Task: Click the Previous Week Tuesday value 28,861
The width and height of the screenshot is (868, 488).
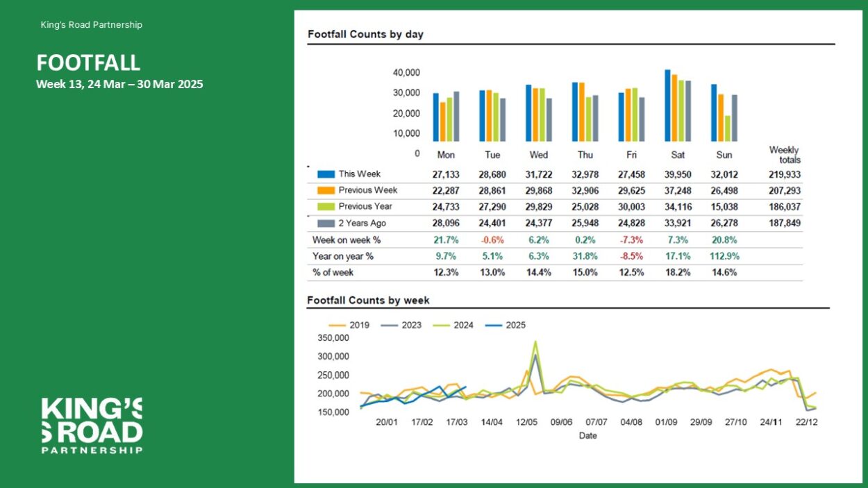Action: pos(492,191)
